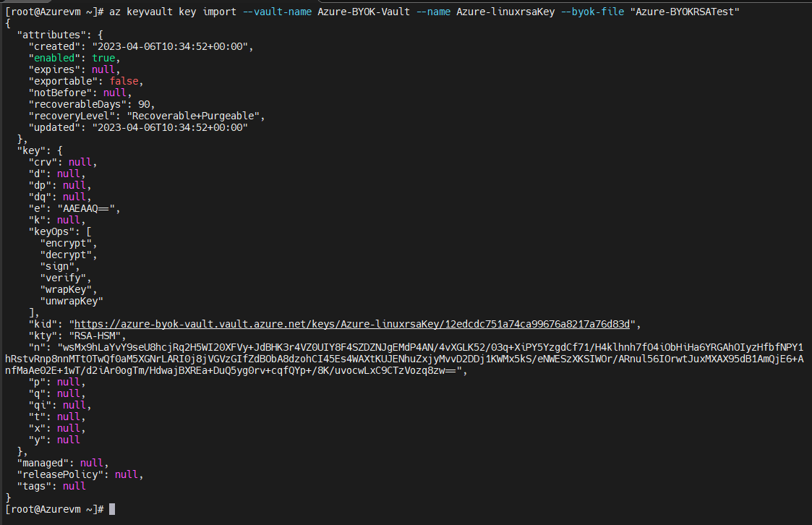The width and height of the screenshot is (812, 525).
Task: Click 'az keyvault key import' command text
Action: (x=172, y=12)
